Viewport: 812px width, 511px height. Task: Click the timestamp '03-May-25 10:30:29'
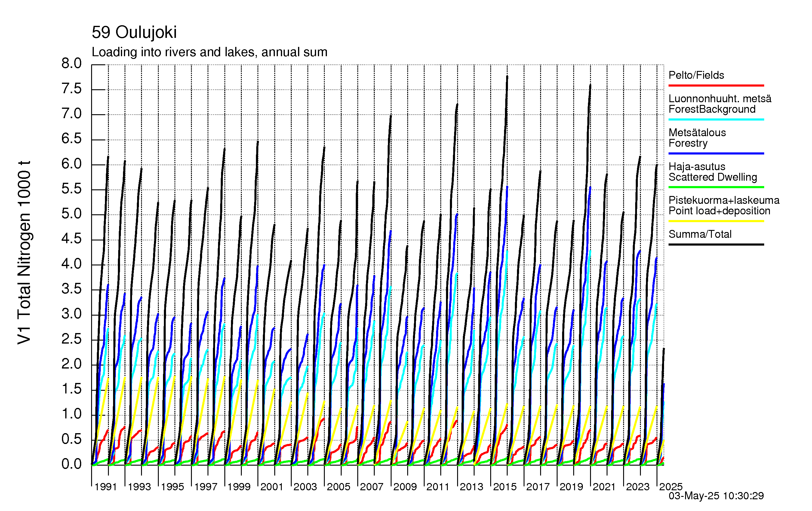coord(716,496)
